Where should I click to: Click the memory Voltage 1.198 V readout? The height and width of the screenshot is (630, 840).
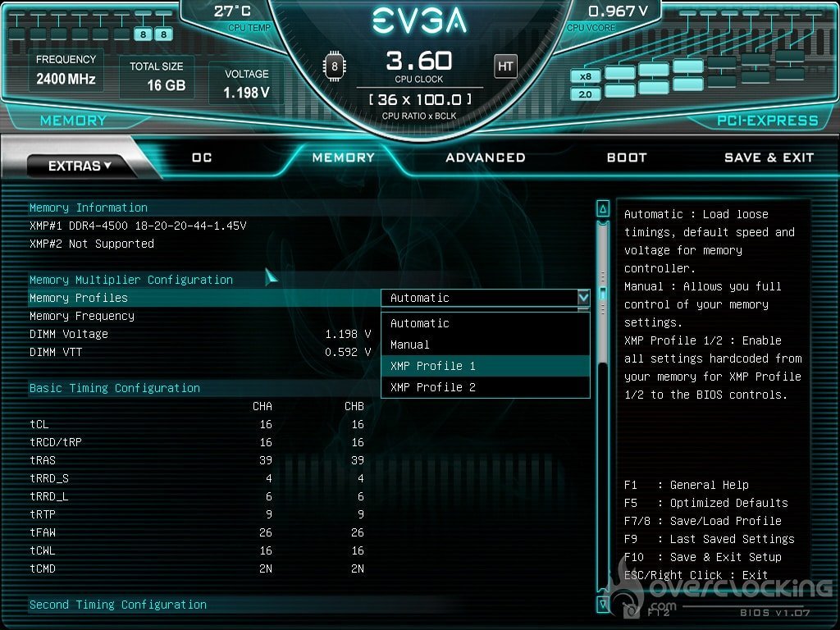point(246,84)
